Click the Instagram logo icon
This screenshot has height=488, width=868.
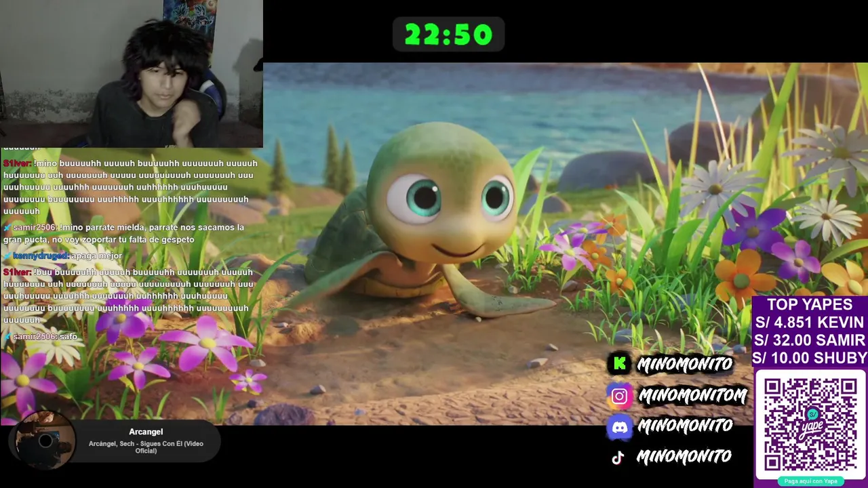pyautogui.click(x=619, y=396)
